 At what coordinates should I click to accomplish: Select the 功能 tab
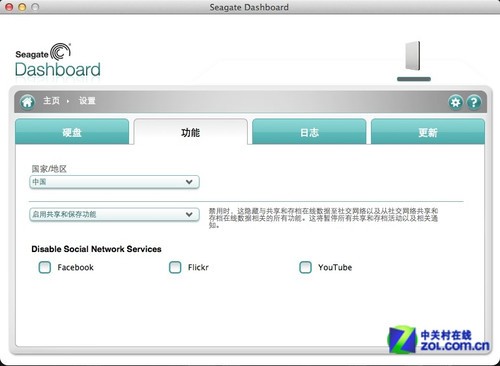coord(191,132)
